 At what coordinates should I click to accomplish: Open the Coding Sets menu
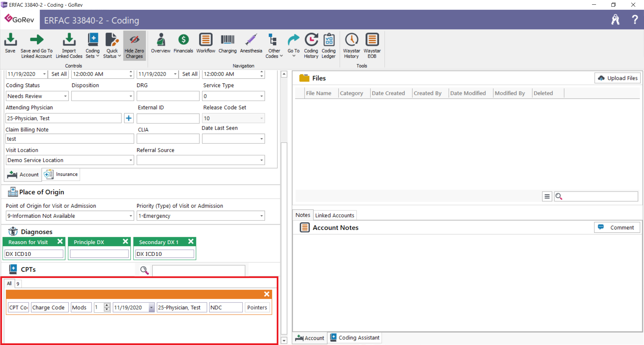93,46
